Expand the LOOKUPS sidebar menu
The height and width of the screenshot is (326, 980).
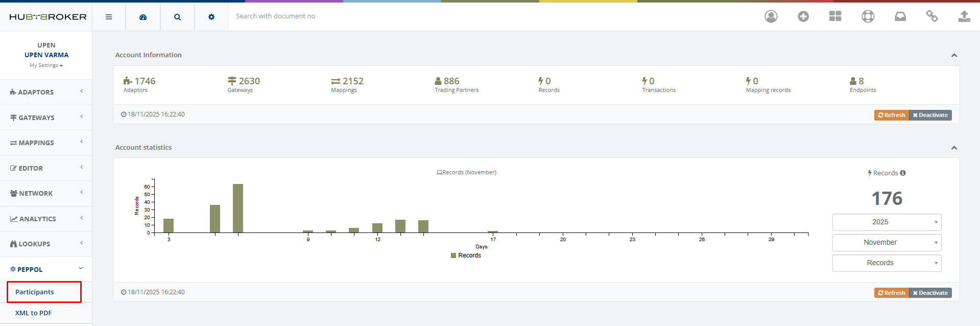pyautogui.click(x=46, y=244)
